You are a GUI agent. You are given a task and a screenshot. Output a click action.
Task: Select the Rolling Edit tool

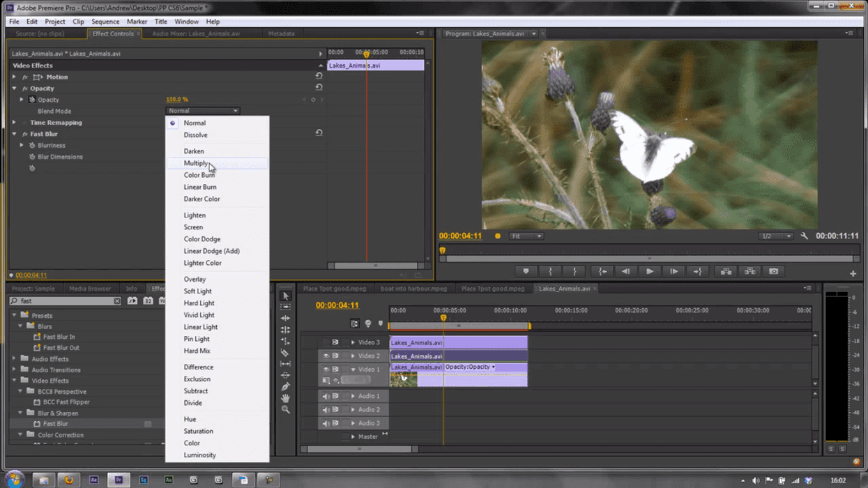click(285, 330)
